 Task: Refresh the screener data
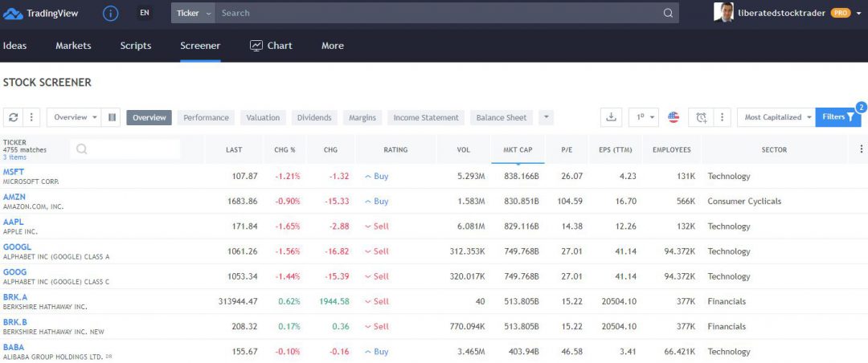pyautogui.click(x=14, y=117)
